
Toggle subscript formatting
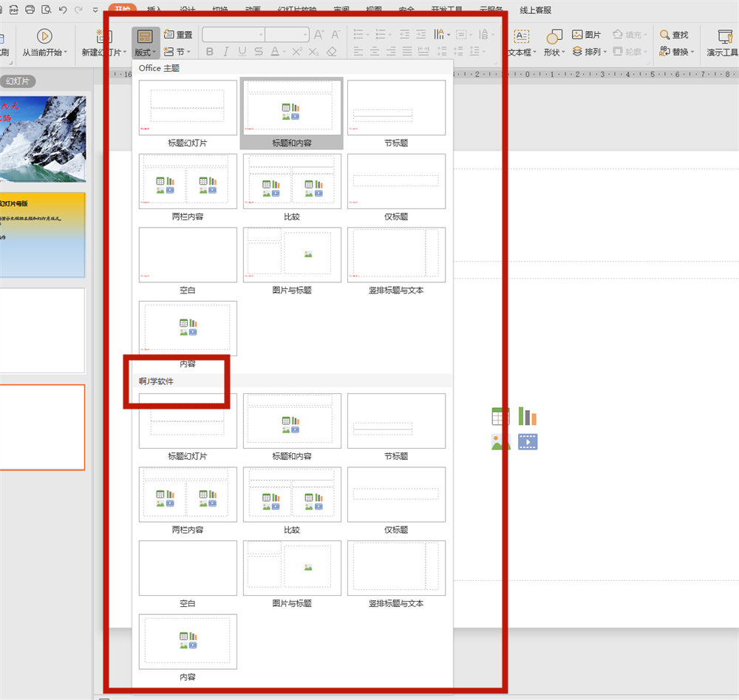(x=313, y=52)
